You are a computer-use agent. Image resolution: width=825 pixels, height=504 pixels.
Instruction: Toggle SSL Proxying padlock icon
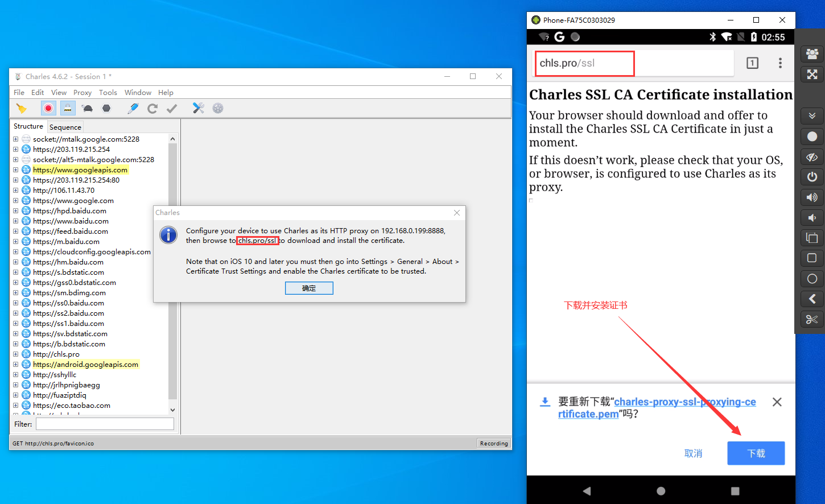tap(68, 108)
